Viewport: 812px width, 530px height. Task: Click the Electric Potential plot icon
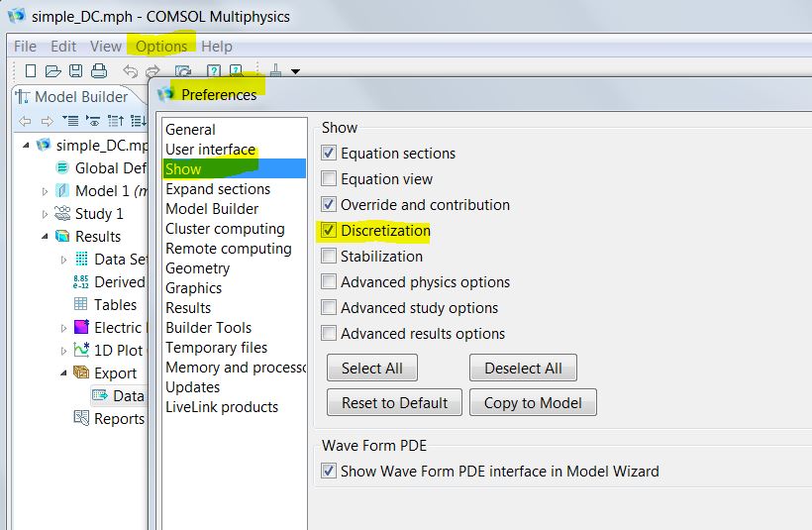[x=81, y=327]
